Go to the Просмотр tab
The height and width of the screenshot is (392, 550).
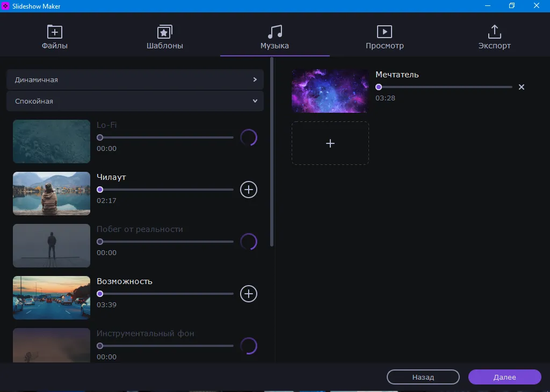[385, 37]
